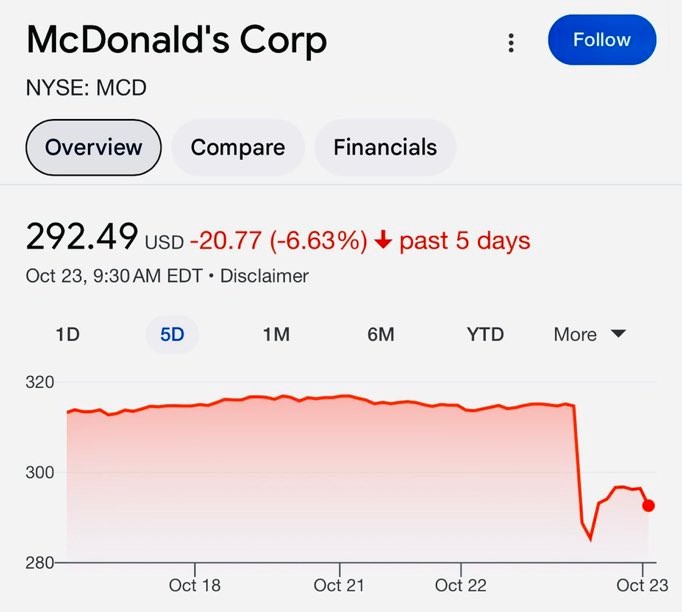Click the lowest dip point on chart line
The image size is (682, 612).
coord(590,539)
